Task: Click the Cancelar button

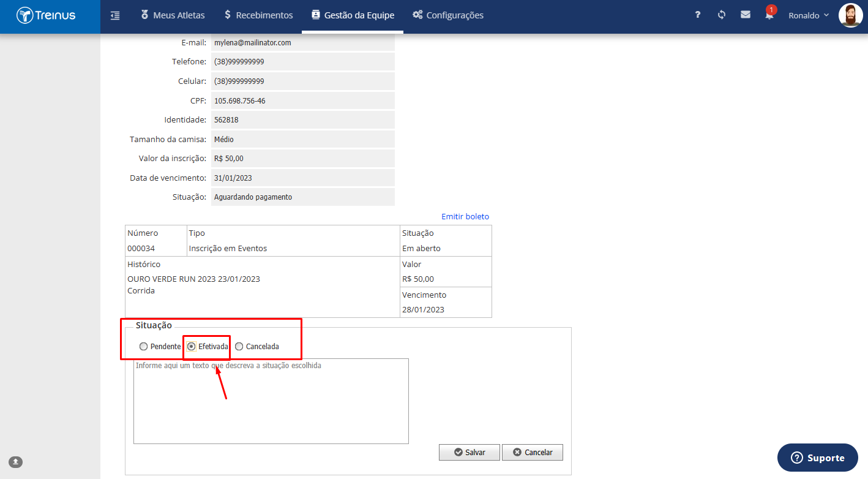Action: (x=533, y=452)
